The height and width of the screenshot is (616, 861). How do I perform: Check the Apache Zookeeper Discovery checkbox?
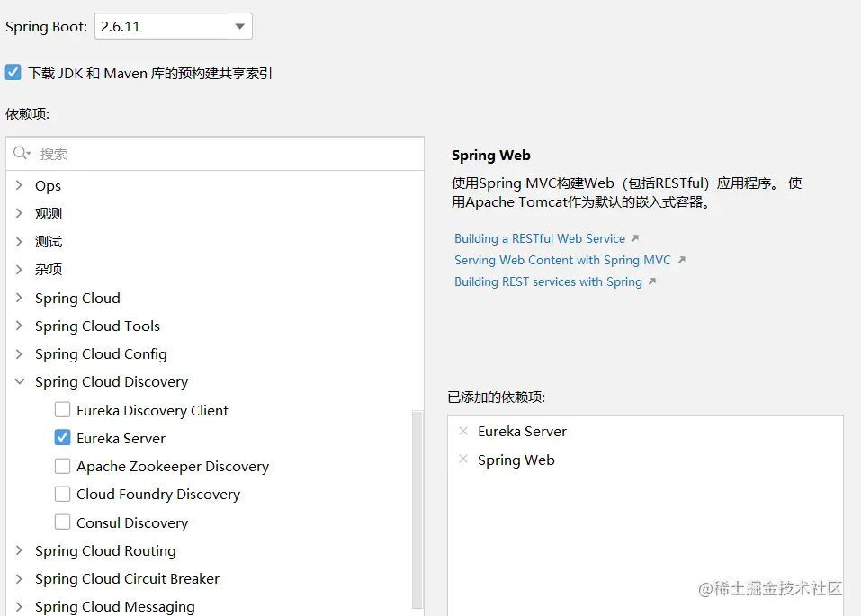coord(63,466)
